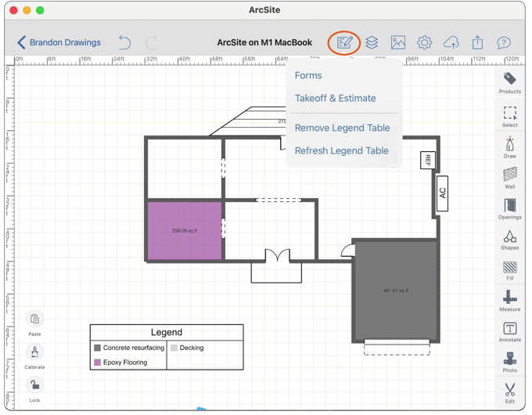
Task: Open the share export icon
Action: tap(477, 42)
